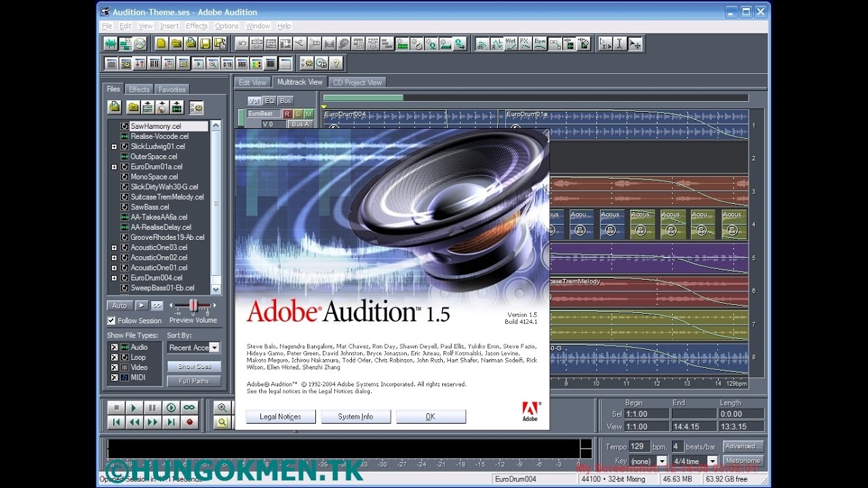Viewport: 868px width, 488px height.
Task: Open the Options menu
Action: click(x=226, y=26)
